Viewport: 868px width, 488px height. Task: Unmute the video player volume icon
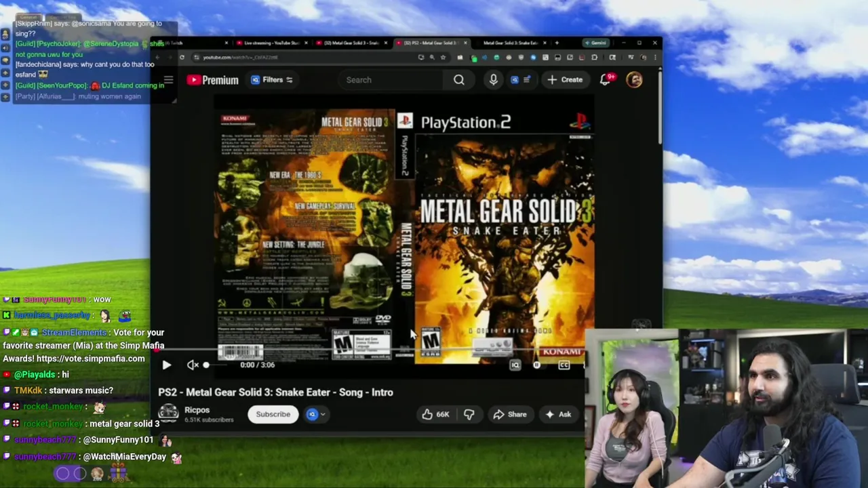[x=193, y=365]
